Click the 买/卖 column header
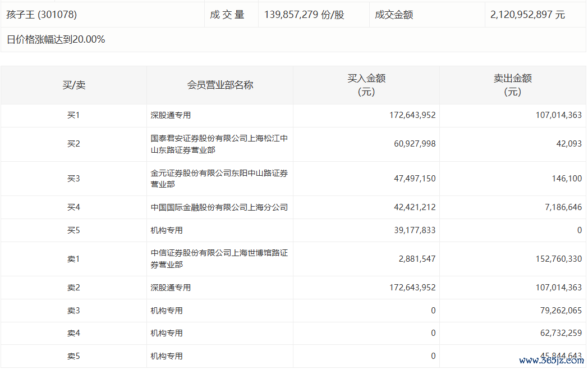Viewport: 588px width, 369px height. pyautogui.click(x=73, y=85)
